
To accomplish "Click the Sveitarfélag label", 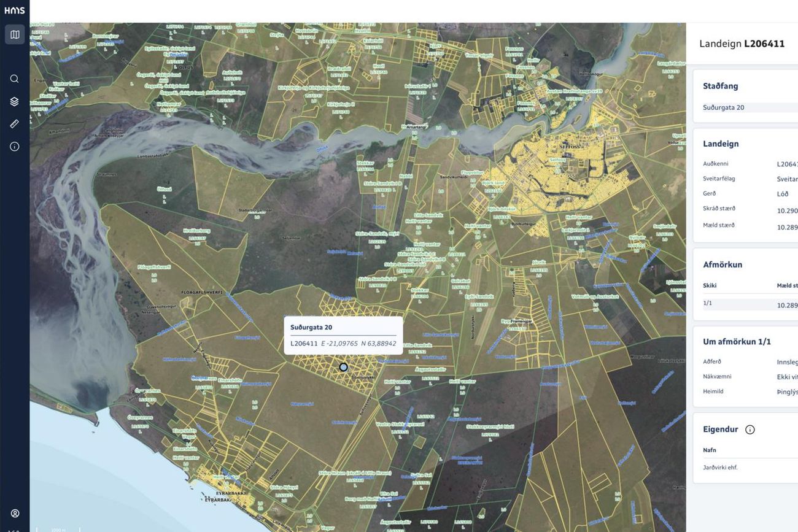I will (x=719, y=179).
